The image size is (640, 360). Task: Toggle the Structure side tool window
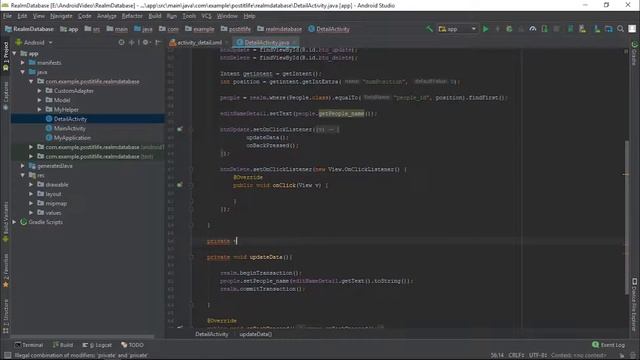5,316
